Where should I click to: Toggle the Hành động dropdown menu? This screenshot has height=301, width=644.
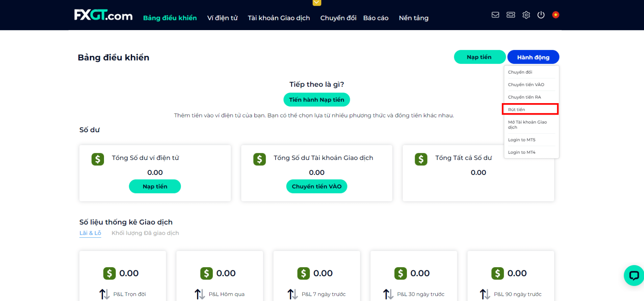tap(533, 57)
